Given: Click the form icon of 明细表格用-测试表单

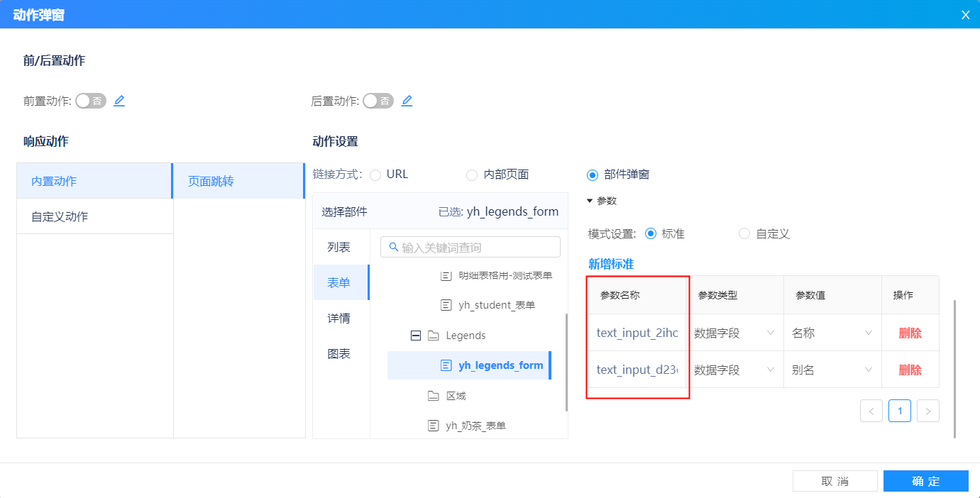Looking at the screenshot, I should [446, 275].
